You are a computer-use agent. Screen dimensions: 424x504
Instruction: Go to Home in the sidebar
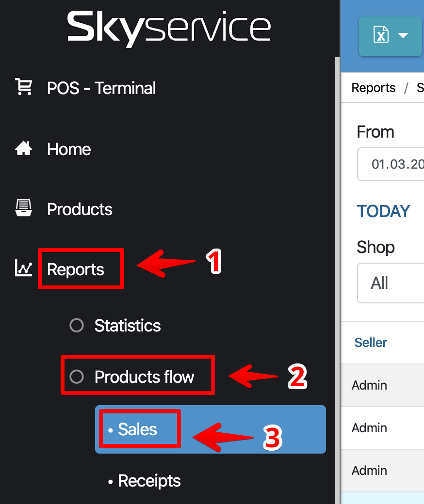click(x=69, y=149)
